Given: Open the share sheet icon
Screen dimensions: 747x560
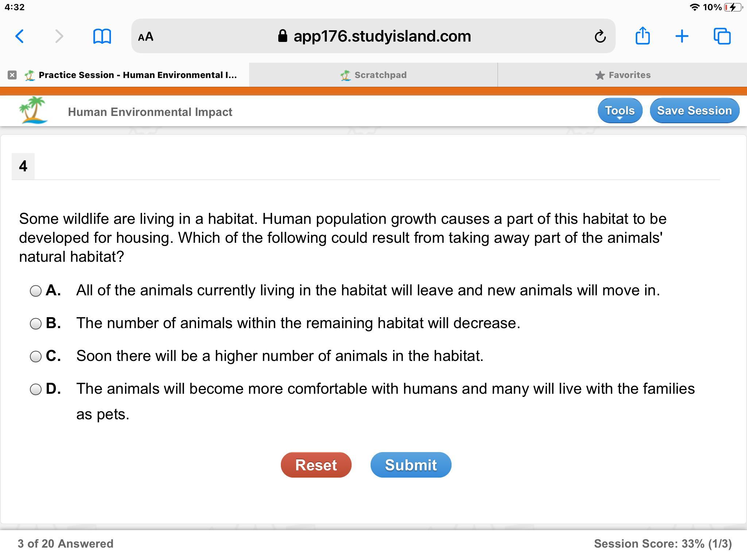Looking at the screenshot, I should click(643, 35).
